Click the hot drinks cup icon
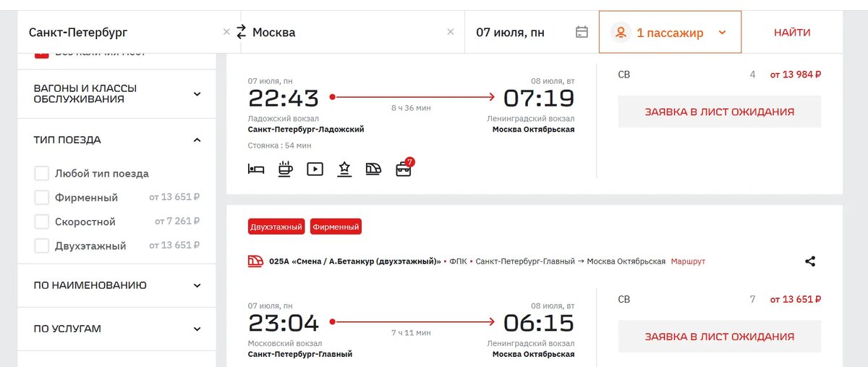The height and width of the screenshot is (367, 868). click(x=286, y=169)
